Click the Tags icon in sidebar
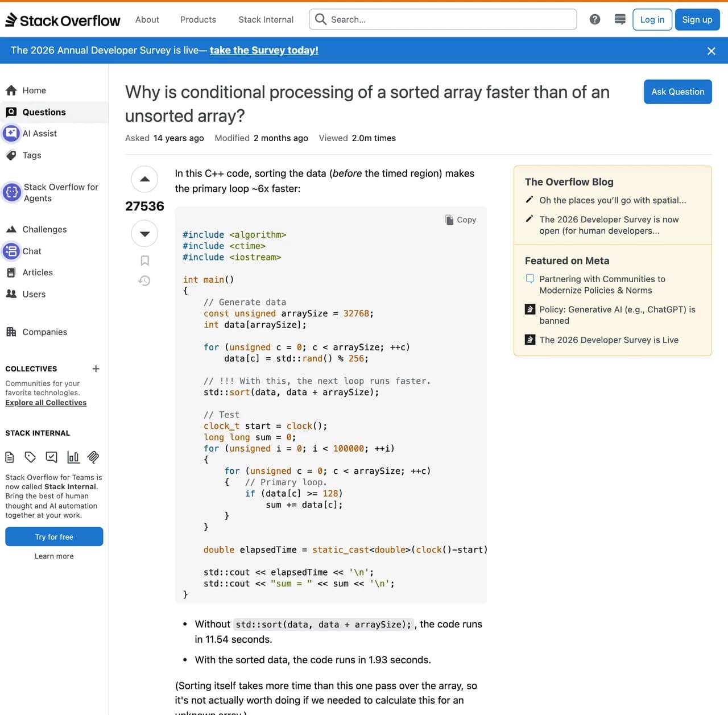 pyautogui.click(x=11, y=155)
